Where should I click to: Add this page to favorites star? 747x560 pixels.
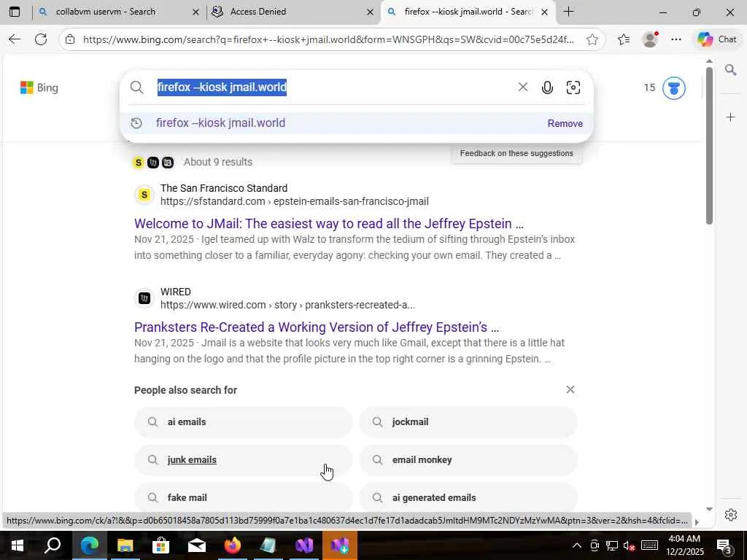(x=592, y=39)
